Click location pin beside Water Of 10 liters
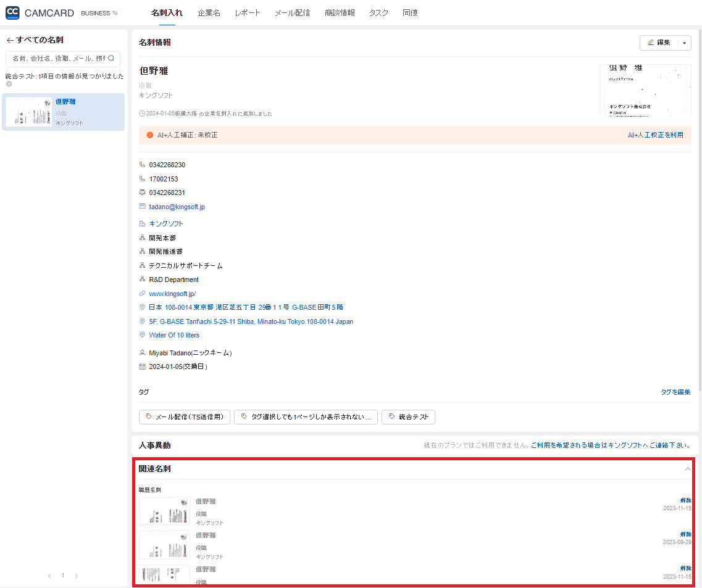Viewport: 702px width, 588px height. pyautogui.click(x=143, y=334)
